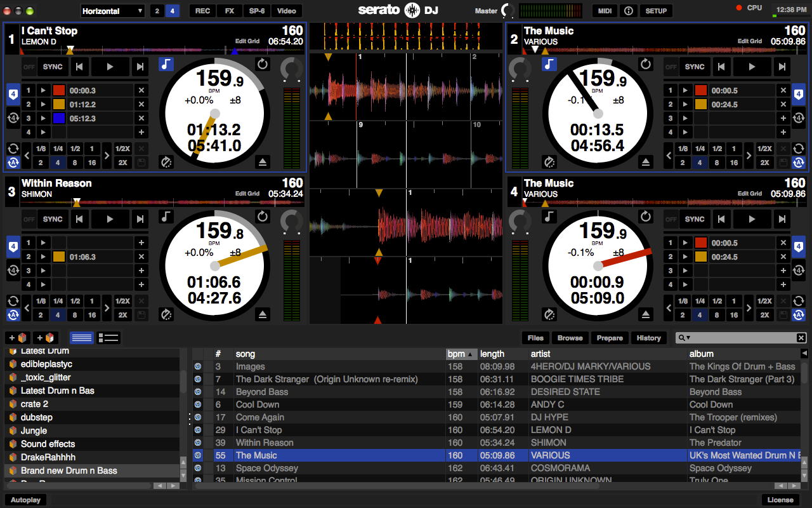The height and width of the screenshot is (508, 812).
Task: Adjust Master output knob
Action: [507, 11]
